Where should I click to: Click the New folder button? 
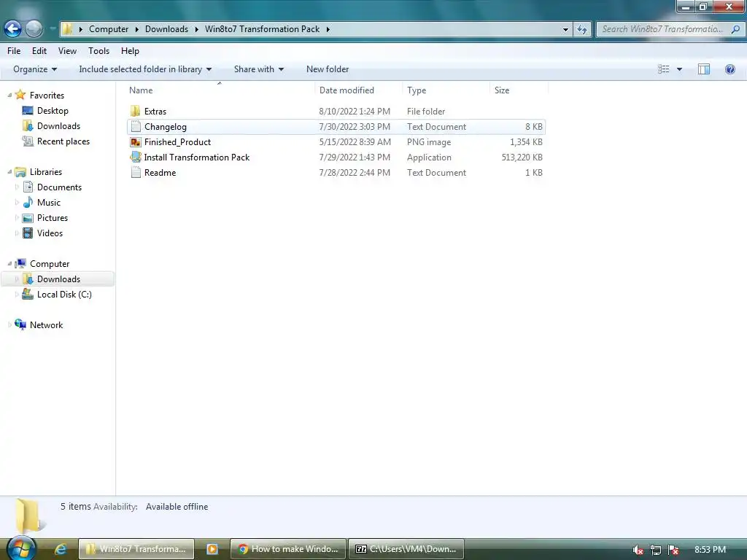coord(328,69)
